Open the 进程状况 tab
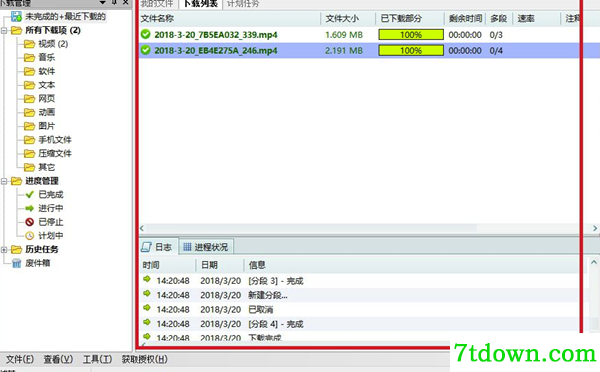The height and width of the screenshot is (372, 600). click(205, 247)
